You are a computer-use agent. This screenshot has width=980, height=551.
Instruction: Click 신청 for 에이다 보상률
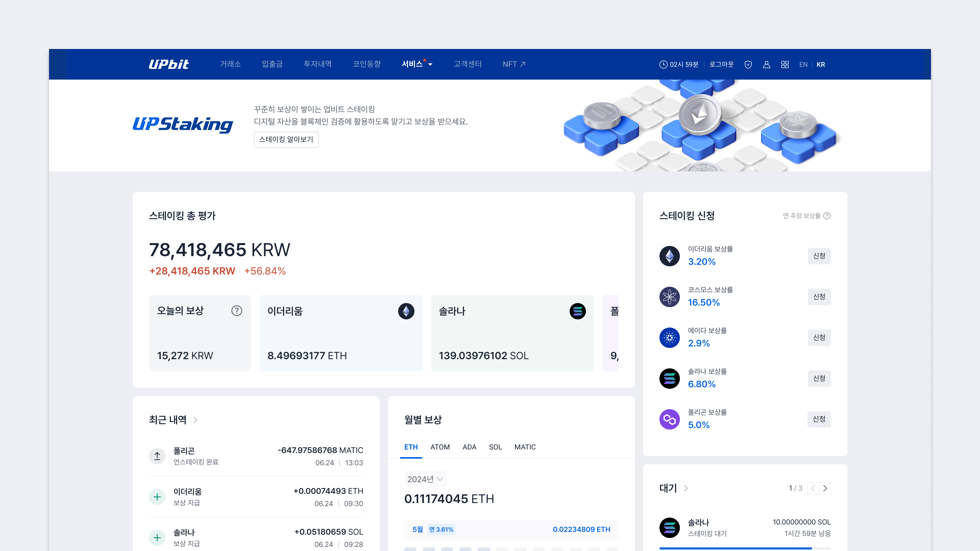click(x=819, y=337)
